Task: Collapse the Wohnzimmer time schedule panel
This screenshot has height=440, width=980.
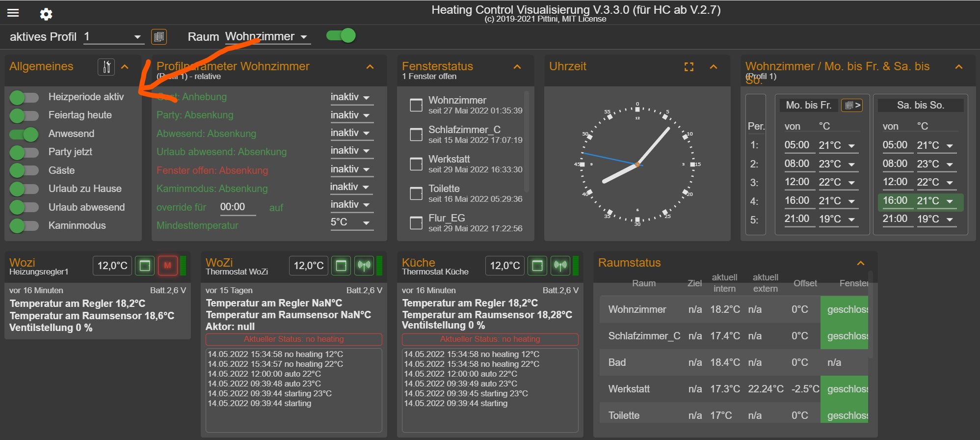Action: [959, 67]
